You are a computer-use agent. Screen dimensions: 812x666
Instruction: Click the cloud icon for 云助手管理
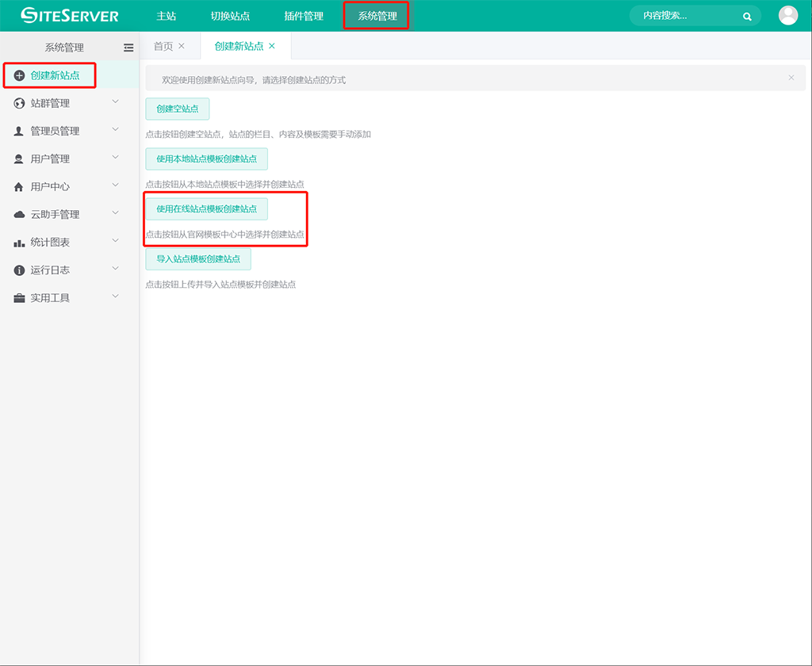20,215
